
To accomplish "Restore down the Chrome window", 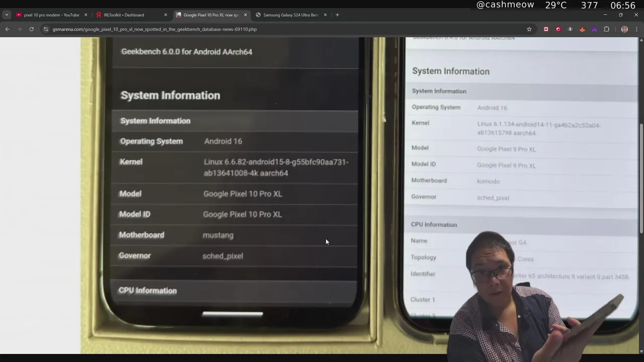I will 620,15.
